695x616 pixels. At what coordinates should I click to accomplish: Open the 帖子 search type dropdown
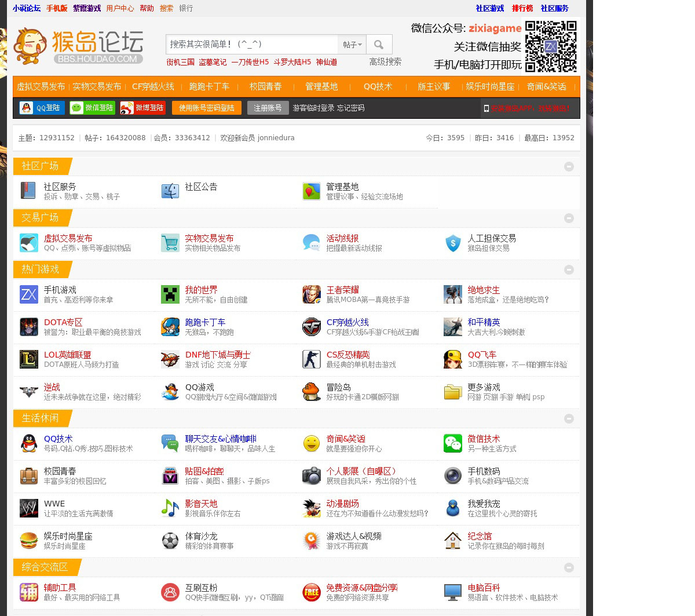click(352, 45)
